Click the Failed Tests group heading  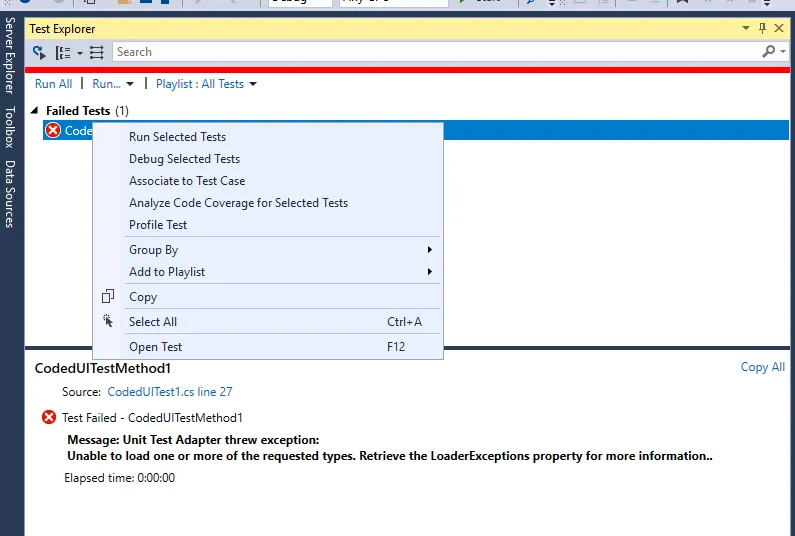87,111
